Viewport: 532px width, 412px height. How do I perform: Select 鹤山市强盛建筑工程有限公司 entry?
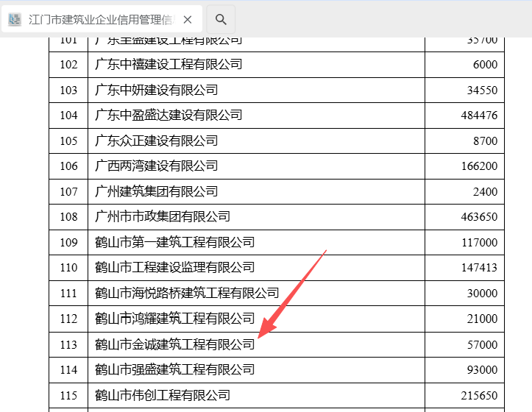(174, 369)
